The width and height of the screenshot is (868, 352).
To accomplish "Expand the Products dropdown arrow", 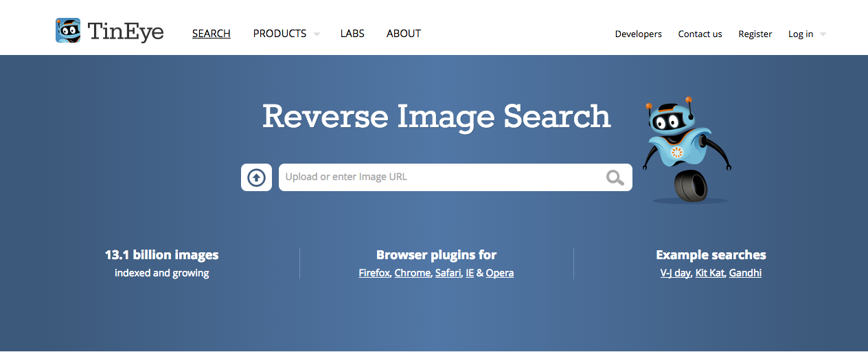I will coord(317,34).
